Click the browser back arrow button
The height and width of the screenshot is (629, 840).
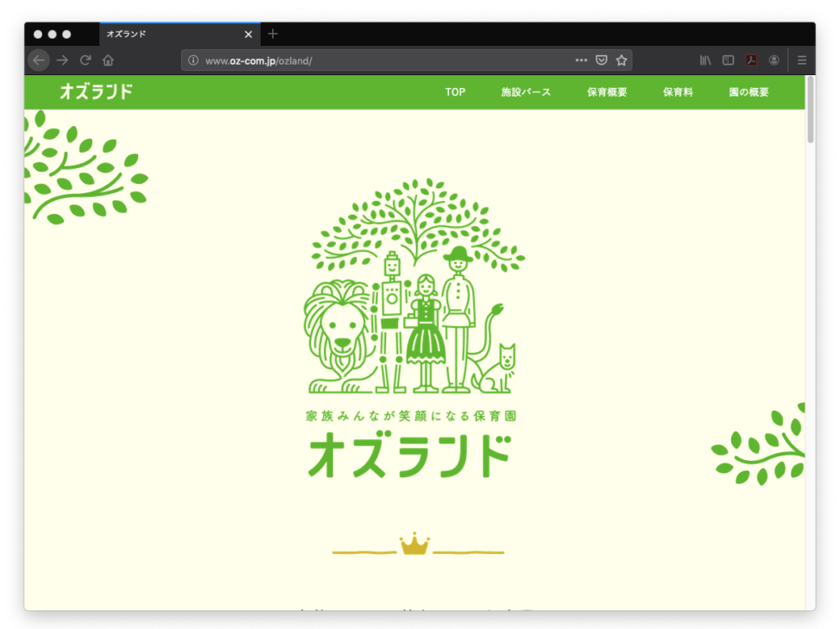coord(39,60)
